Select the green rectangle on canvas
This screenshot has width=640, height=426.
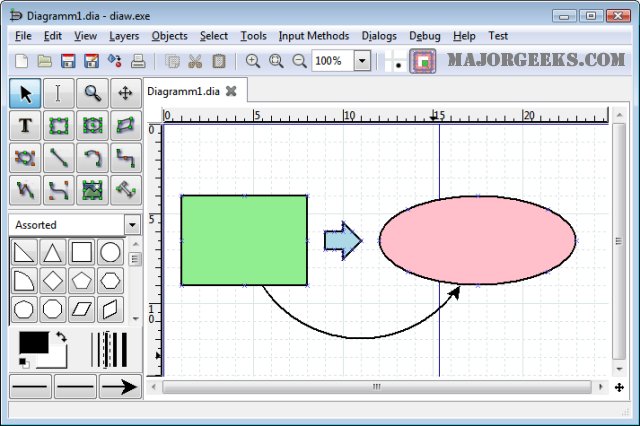(244, 240)
